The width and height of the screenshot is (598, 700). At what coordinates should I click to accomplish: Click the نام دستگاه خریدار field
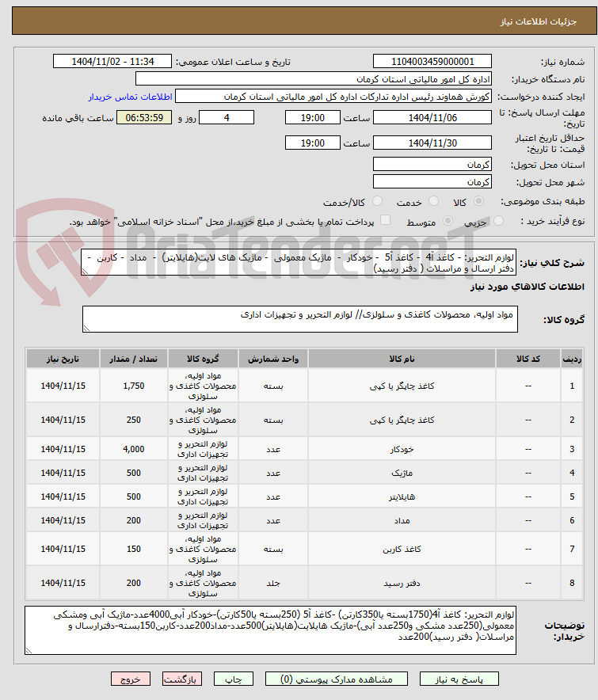[x=314, y=79]
